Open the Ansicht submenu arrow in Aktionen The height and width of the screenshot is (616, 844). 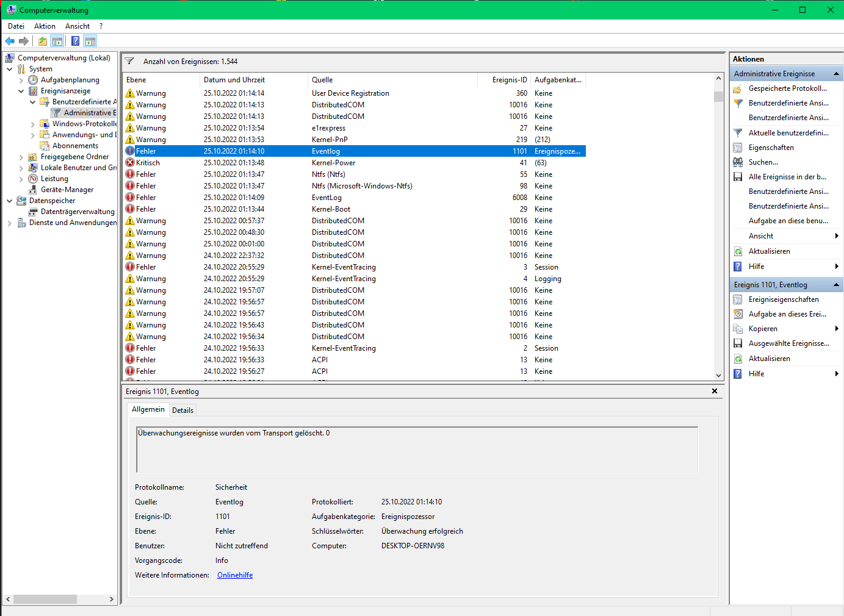click(x=837, y=236)
